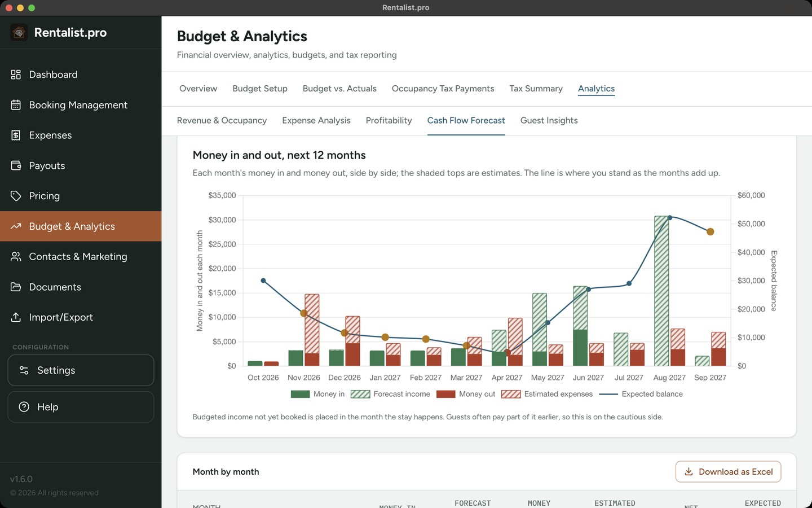Screen dimensions: 812x508
Task: Click the Nov 2026 estimated expenses bar
Action: pyautogui.click(x=312, y=323)
